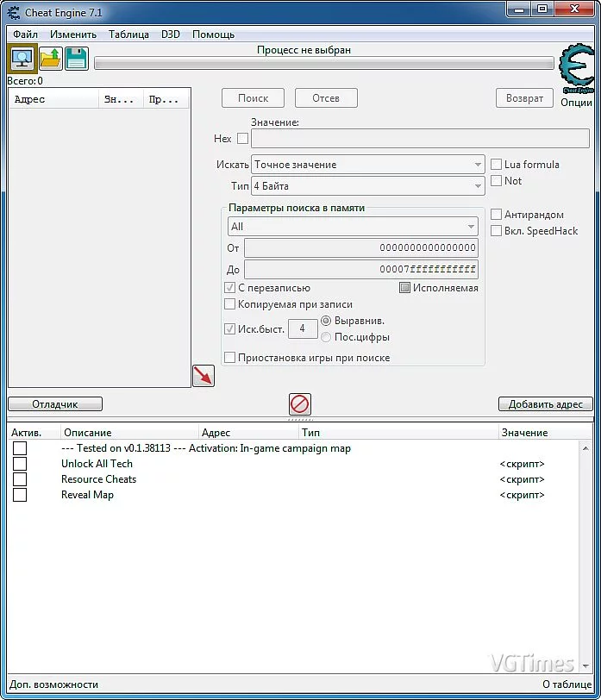
Task: Click Доп. возможности in status bar
Action: pos(53,684)
